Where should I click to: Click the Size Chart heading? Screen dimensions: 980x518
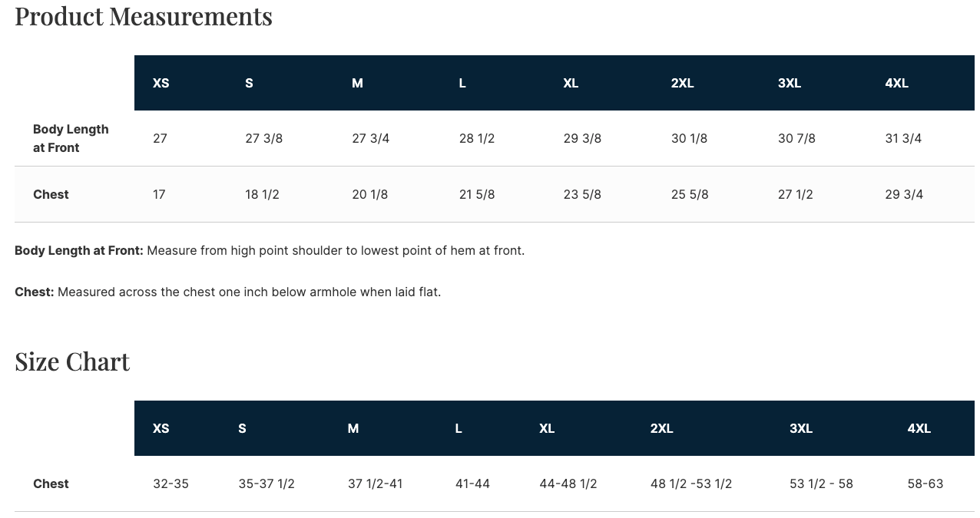(72, 361)
